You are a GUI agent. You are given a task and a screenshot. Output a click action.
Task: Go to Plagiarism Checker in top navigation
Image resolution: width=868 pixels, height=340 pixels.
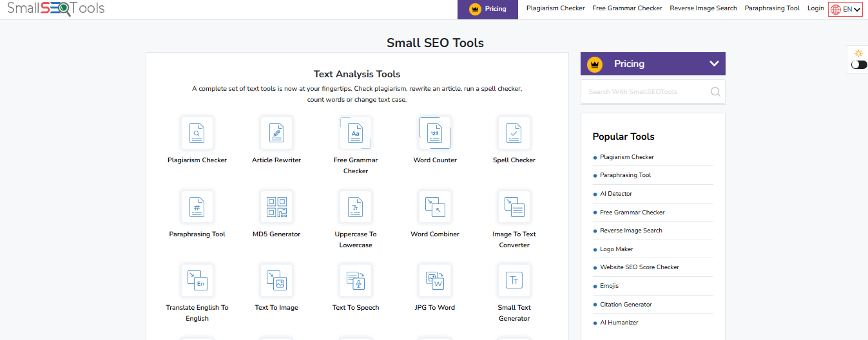[x=555, y=8]
